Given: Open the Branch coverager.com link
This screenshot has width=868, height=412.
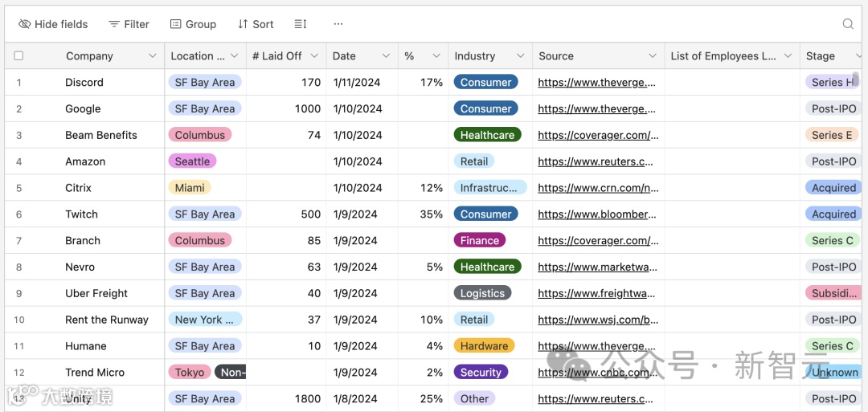Looking at the screenshot, I should (599, 241).
